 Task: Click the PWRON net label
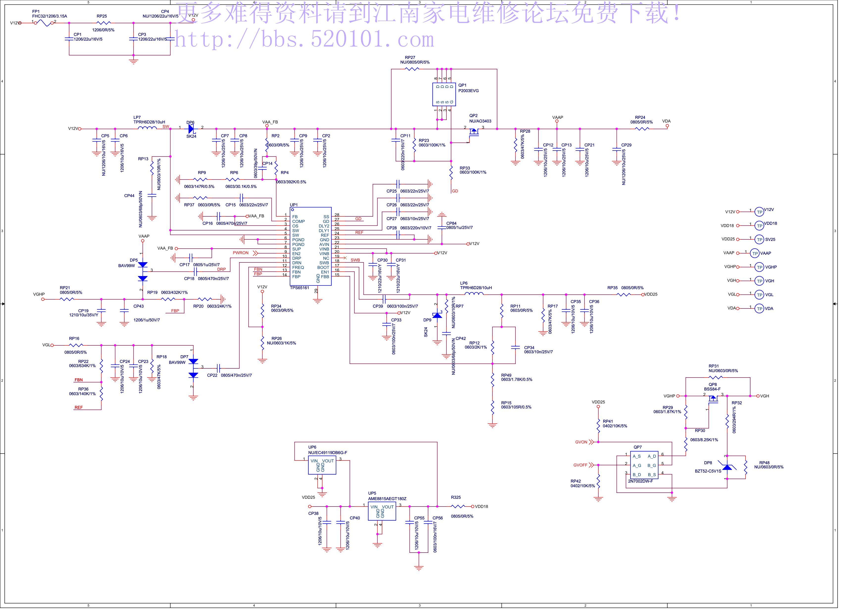[241, 253]
